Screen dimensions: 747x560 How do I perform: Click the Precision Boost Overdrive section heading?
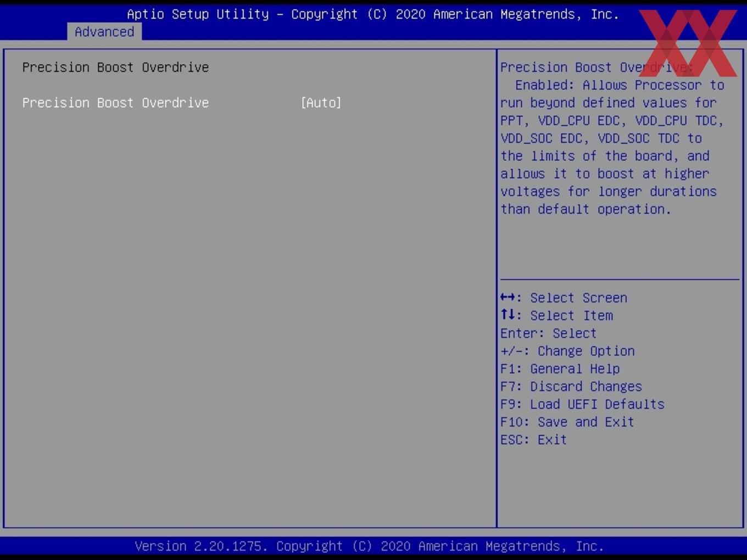[115, 67]
